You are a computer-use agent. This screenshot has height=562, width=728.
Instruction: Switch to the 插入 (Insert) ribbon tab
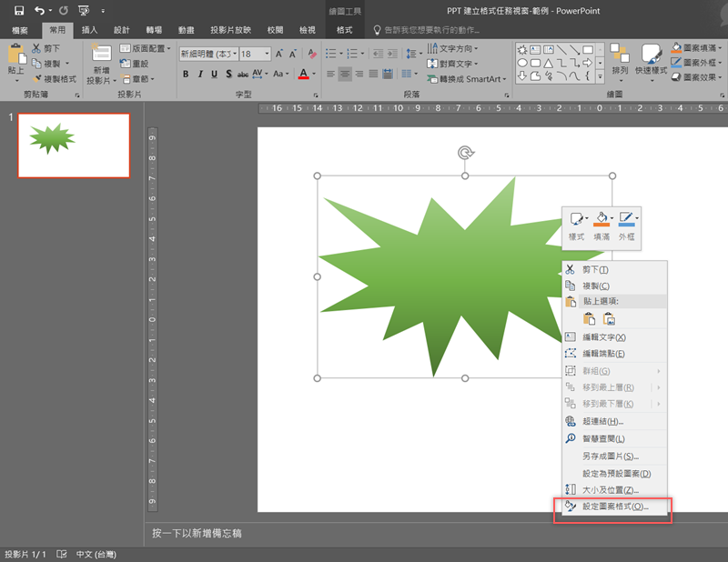click(90, 30)
